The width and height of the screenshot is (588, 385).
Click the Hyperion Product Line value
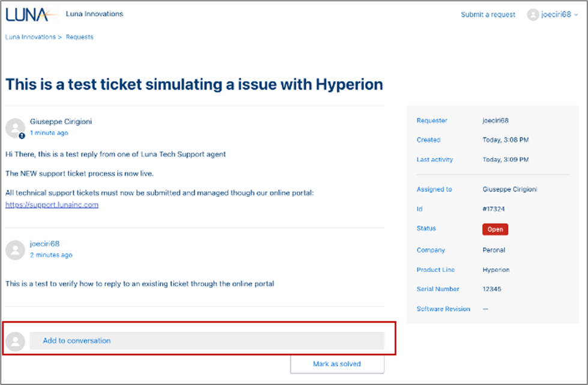click(x=496, y=269)
